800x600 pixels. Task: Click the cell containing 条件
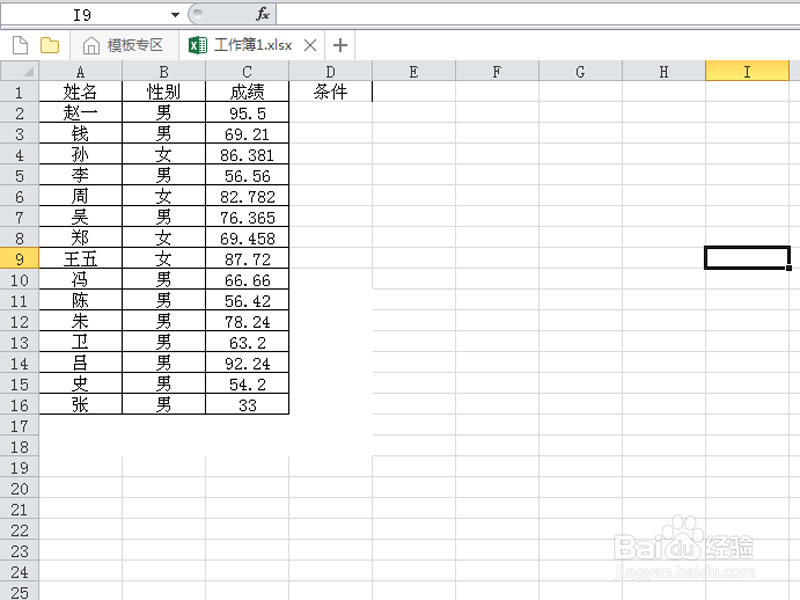pyautogui.click(x=331, y=92)
